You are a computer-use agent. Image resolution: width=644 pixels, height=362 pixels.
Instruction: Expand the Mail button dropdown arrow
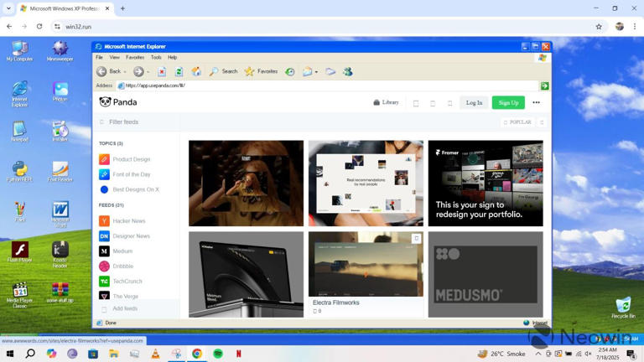316,72
